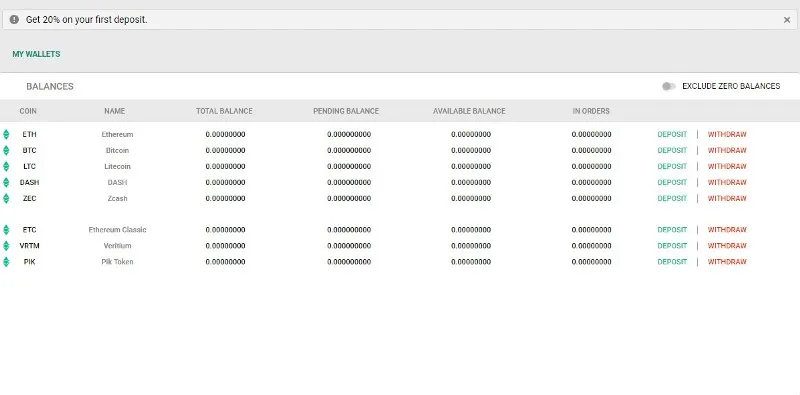The height and width of the screenshot is (395, 800).
Task: Open Deposit for Litecoin
Action: click(x=672, y=166)
